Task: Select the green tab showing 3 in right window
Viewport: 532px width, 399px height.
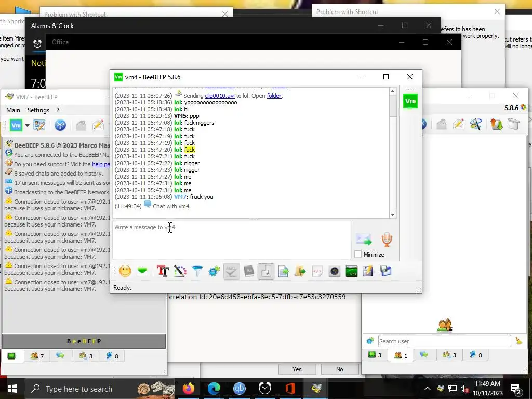Action: (x=375, y=355)
